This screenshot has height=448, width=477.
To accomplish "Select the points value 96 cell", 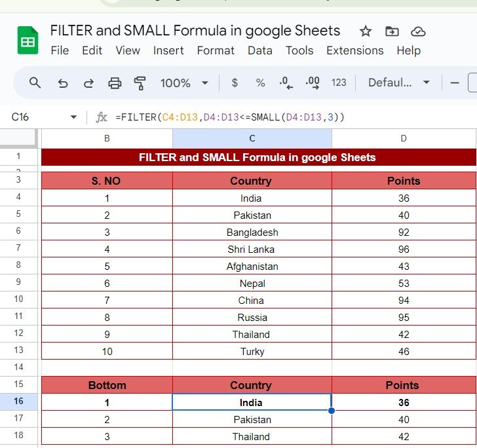I will pos(404,249).
